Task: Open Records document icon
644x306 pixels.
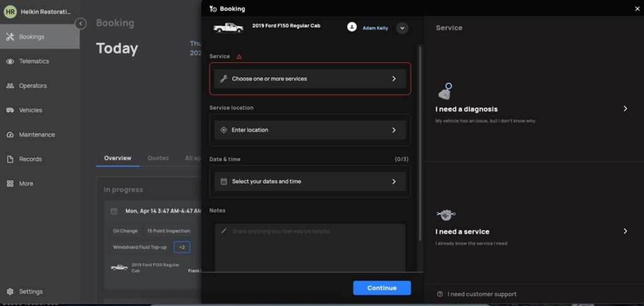Action: (10, 160)
